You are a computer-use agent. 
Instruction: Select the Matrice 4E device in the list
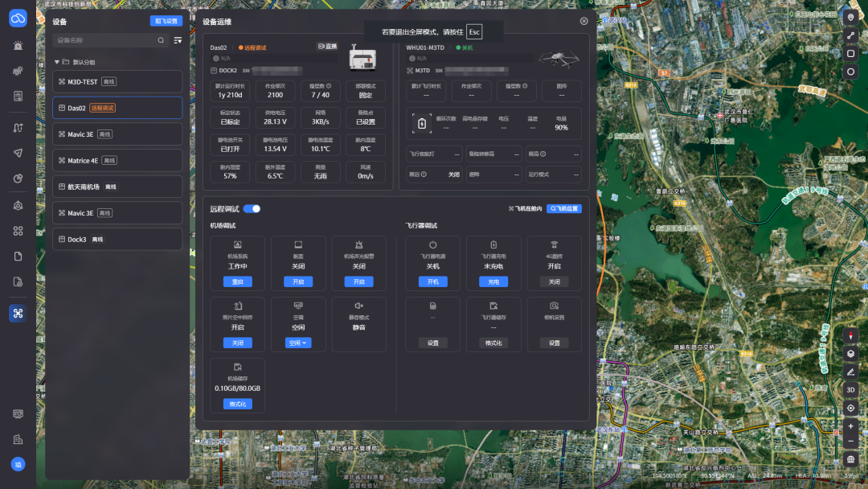[x=117, y=161]
